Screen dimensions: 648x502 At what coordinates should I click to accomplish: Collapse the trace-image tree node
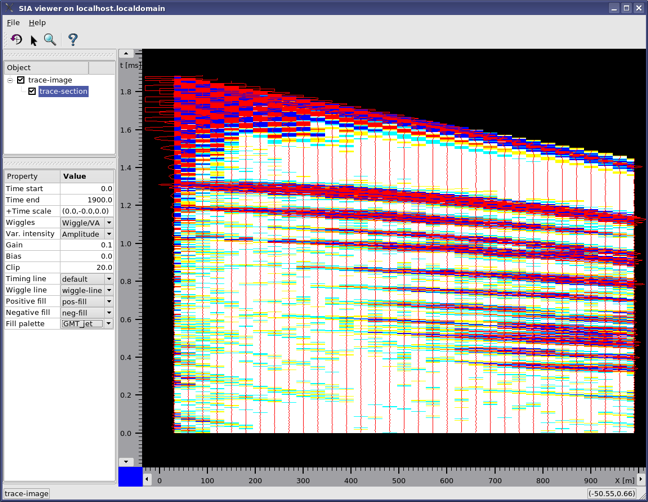10,80
